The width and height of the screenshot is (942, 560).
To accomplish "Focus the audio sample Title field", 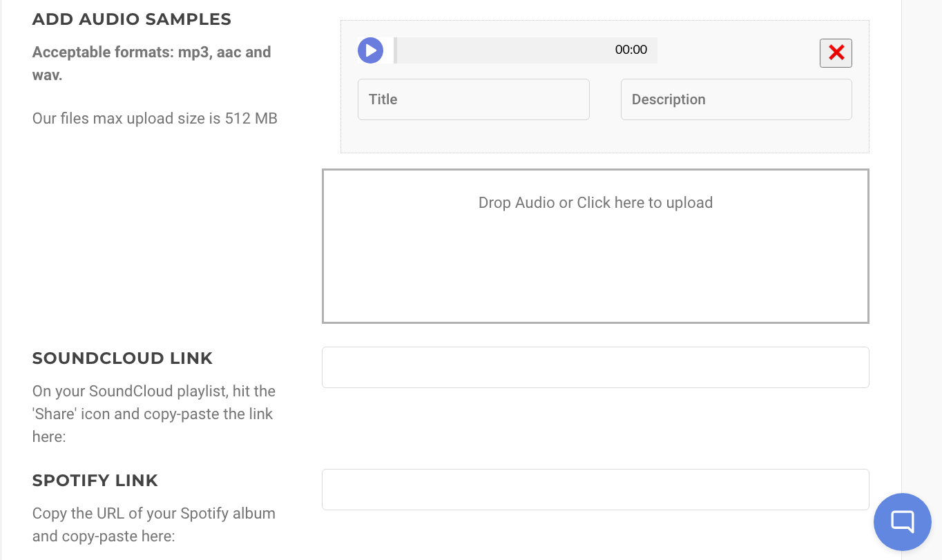I will (473, 99).
